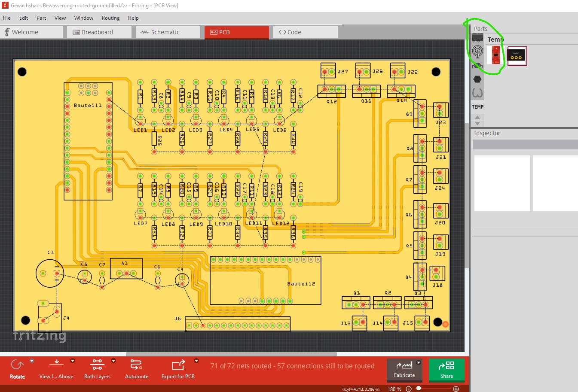Expand the Export for PCB dropdown arrow
Viewport: 578px width, 392px height.
(x=196, y=361)
